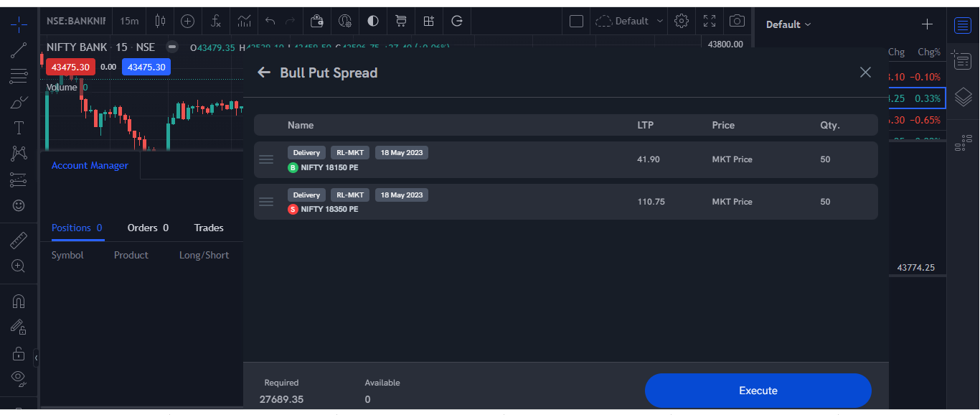Image resolution: width=980 pixels, height=415 pixels.
Task: Click the NIFTY 18150 PE drag handle
Action: (266, 159)
